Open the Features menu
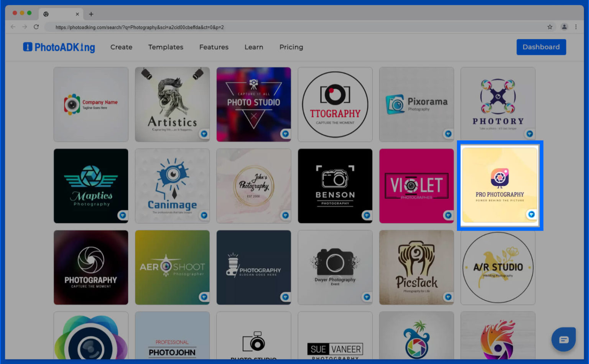Viewport: 589px width, 364px height. click(x=214, y=47)
